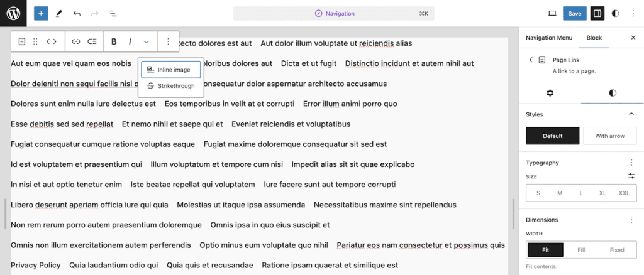Collapse the Styles section
The width and height of the screenshot is (644, 275).
pos(631,114)
